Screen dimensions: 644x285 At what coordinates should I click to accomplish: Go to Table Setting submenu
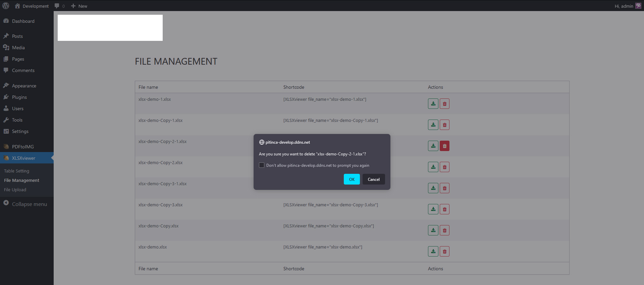point(16,171)
